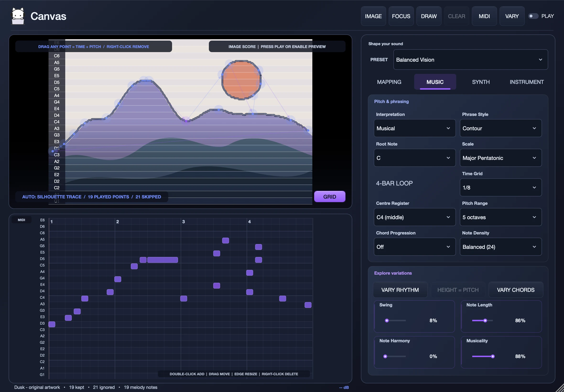Click the VARY CHORDS button
This screenshot has width=564, height=392.
pos(516,290)
